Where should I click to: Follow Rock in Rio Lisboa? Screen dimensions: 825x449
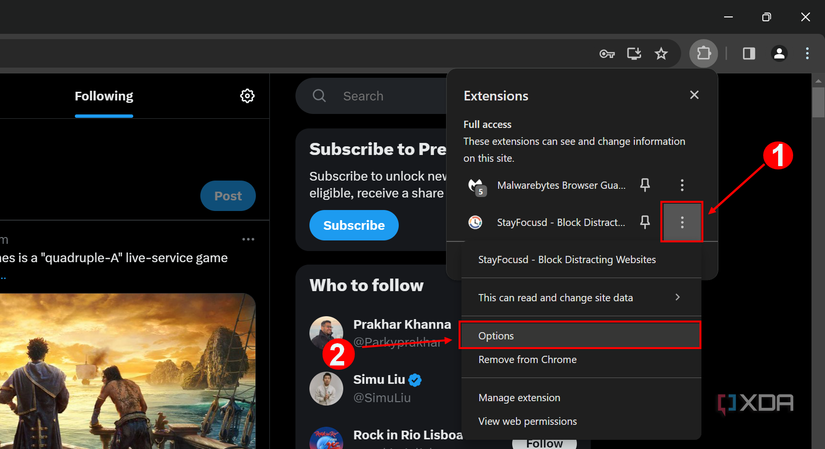[x=544, y=443]
